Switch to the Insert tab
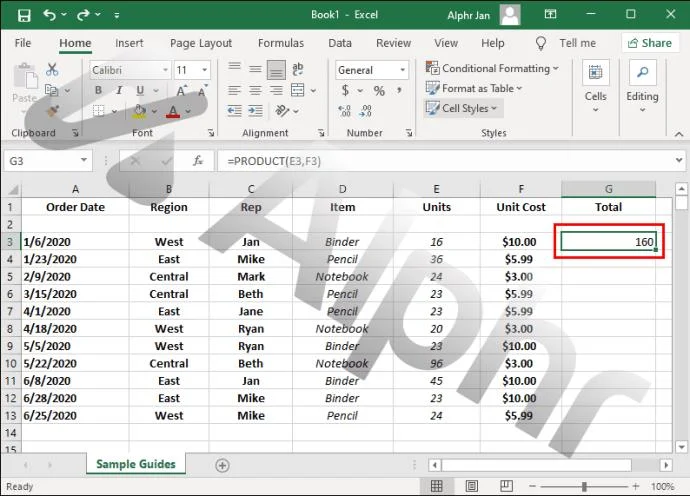The height and width of the screenshot is (496, 690). click(x=129, y=43)
